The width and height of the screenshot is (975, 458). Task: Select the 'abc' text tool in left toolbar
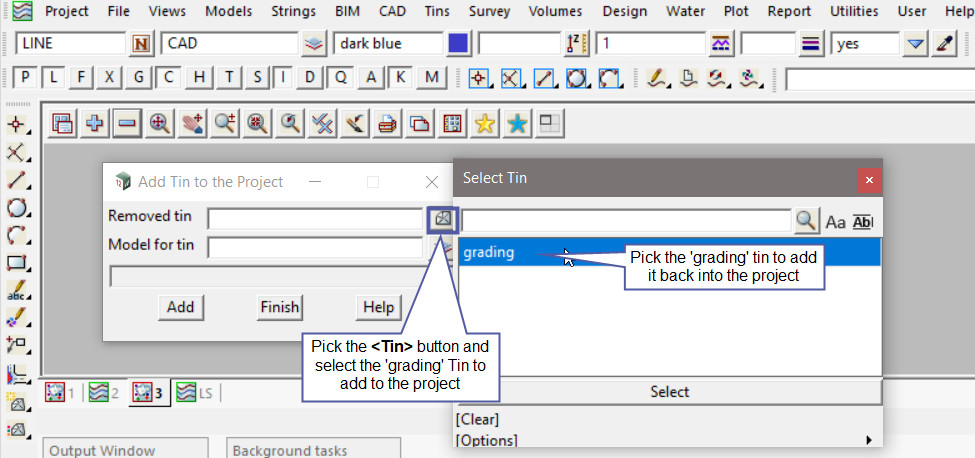pos(16,290)
